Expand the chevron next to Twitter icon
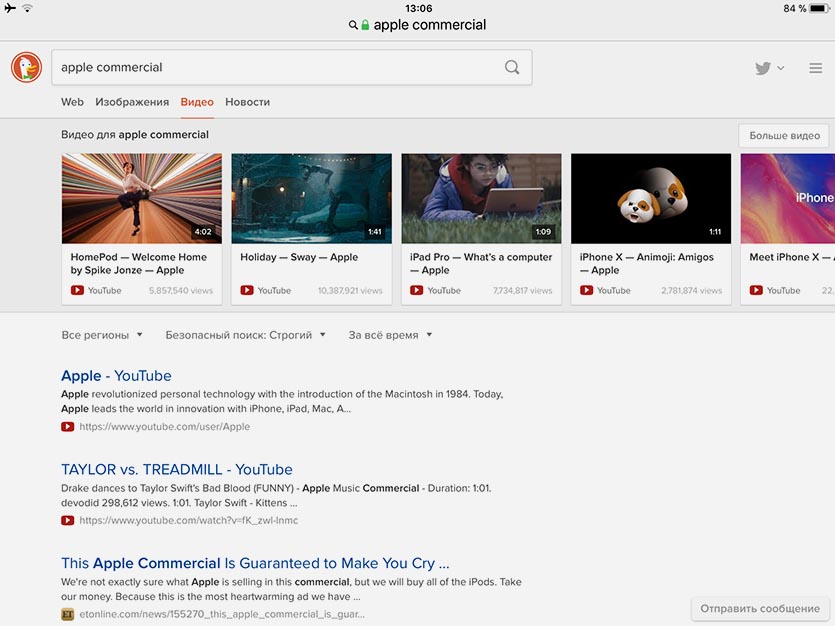This screenshot has width=835, height=626. tap(780, 68)
